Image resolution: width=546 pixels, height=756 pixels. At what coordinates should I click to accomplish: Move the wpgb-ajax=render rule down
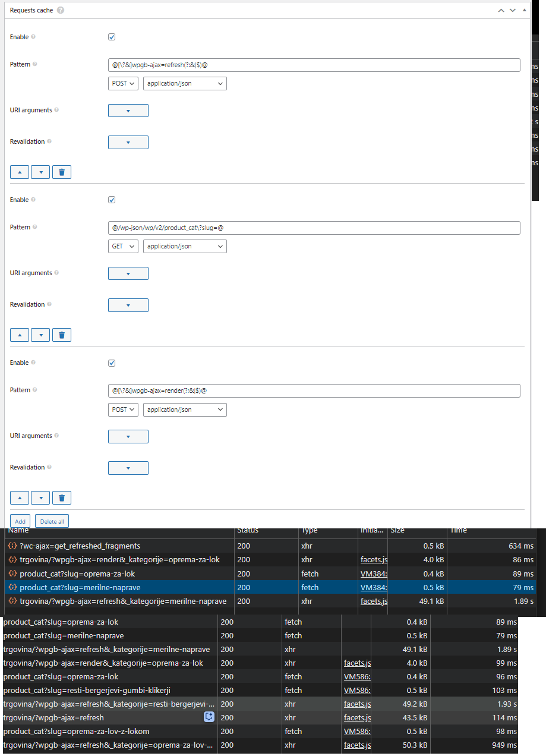click(x=40, y=498)
